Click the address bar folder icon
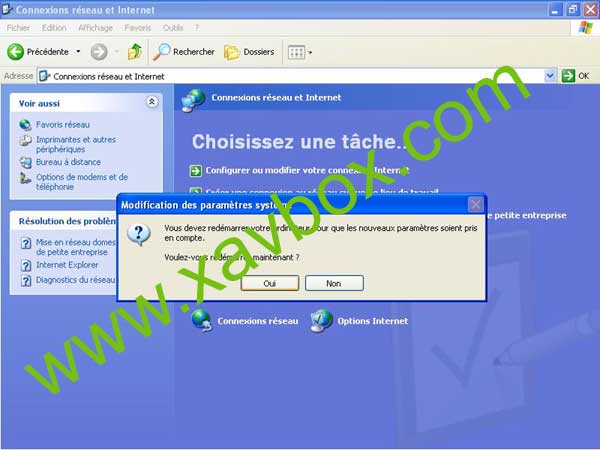This screenshot has height=450, width=600. pyautogui.click(x=44, y=76)
